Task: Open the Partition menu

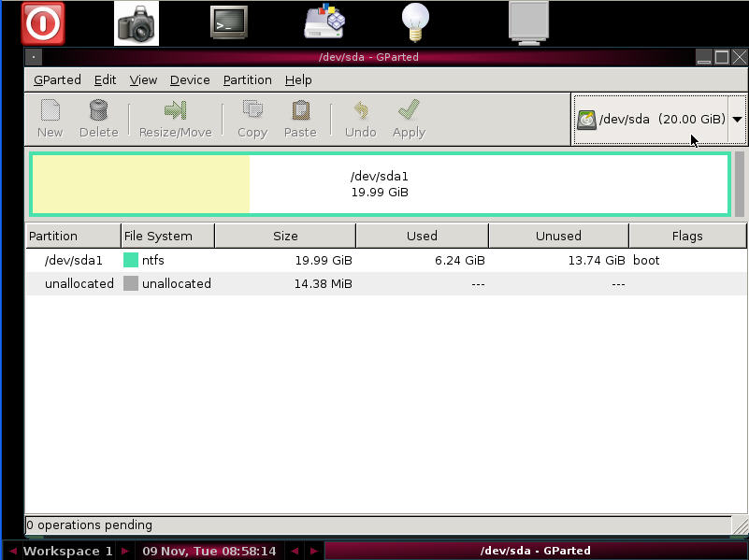Action: point(247,80)
